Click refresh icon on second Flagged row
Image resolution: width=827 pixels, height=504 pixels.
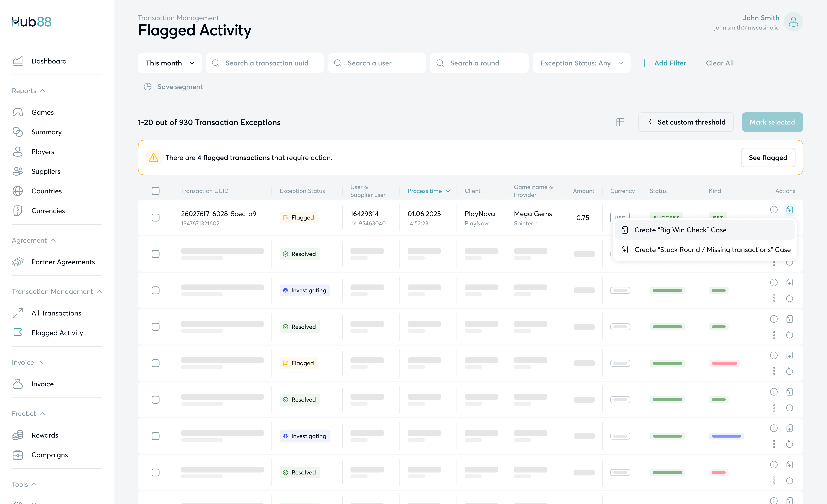(789, 371)
